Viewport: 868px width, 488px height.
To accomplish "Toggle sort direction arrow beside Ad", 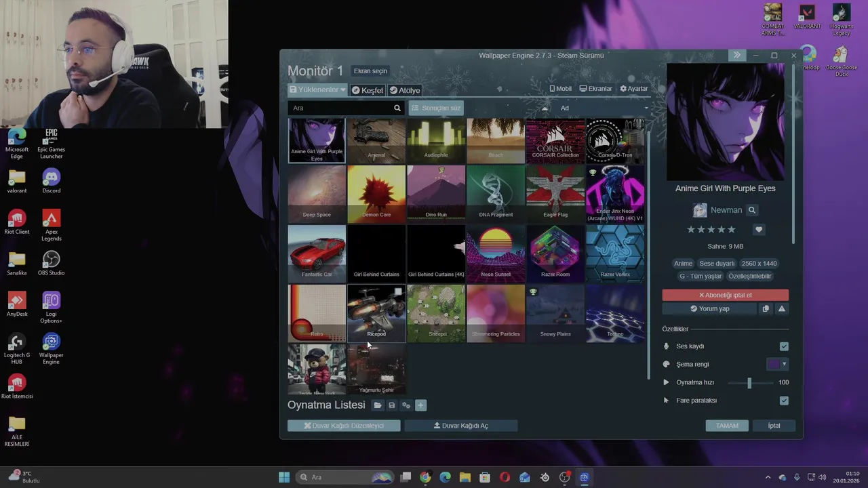I will coord(545,108).
